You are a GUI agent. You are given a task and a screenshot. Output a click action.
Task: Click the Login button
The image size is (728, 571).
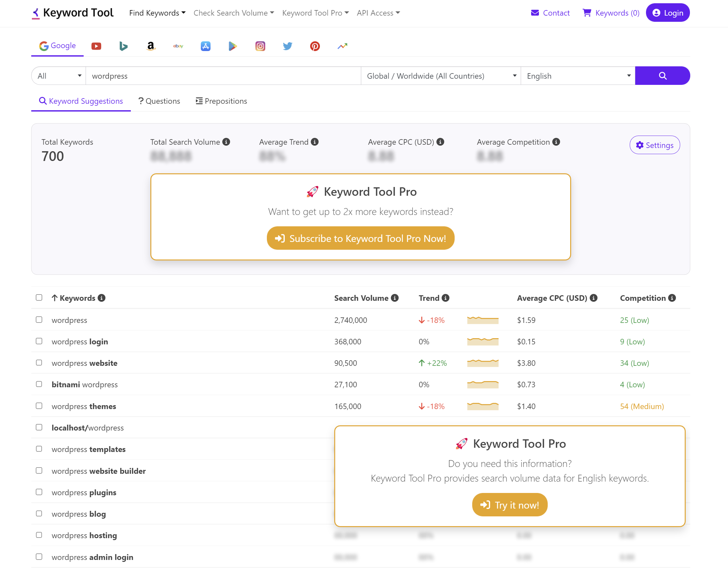(668, 13)
